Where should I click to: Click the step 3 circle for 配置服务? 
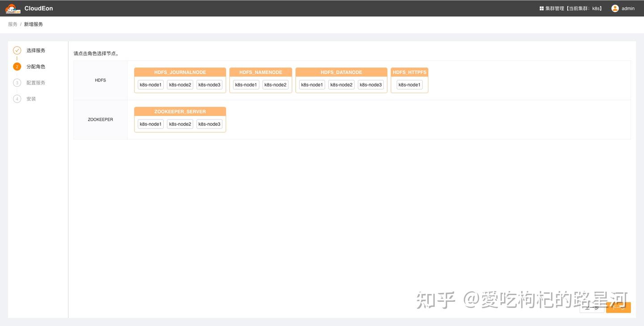click(x=17, y=82)
